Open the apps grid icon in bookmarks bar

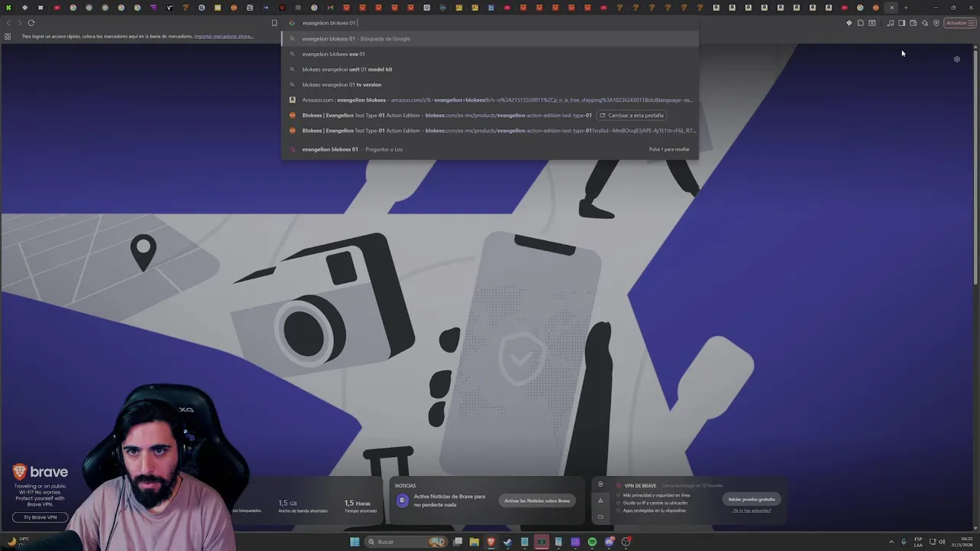point(8,36)
